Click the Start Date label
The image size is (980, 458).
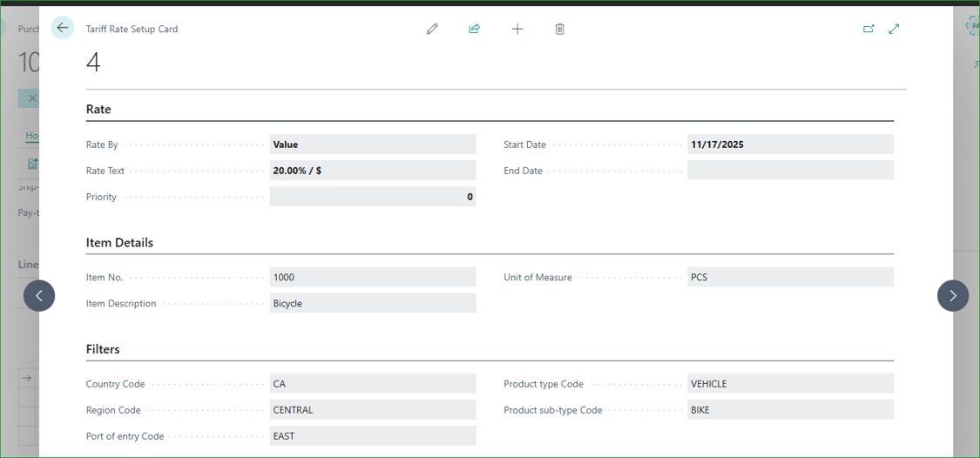524,145
